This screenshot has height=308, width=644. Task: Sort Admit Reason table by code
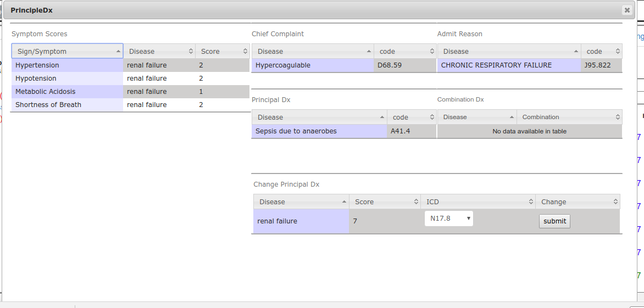click(601, 52)
